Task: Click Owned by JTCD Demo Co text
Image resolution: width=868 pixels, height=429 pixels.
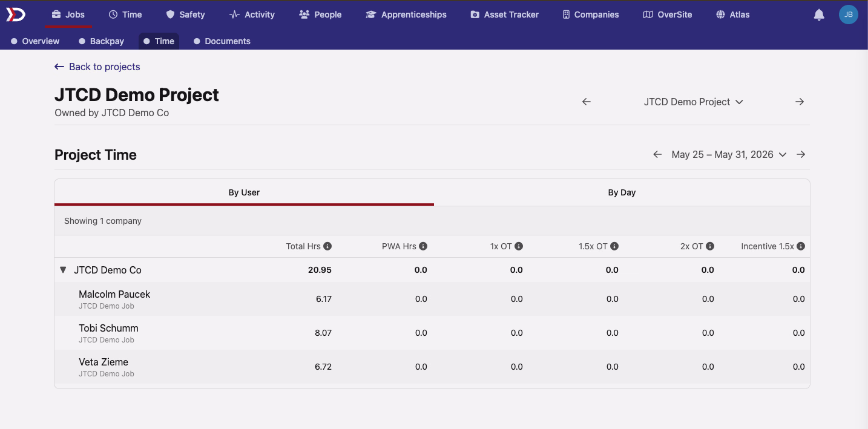Action: (112, 113)
